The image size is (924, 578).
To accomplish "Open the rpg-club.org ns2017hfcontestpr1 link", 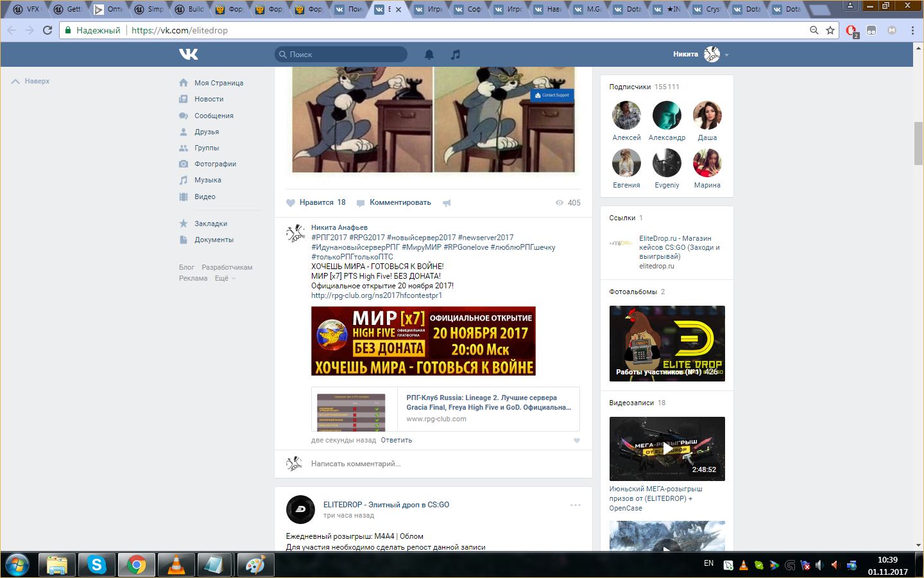I will [x=377, y=295].
